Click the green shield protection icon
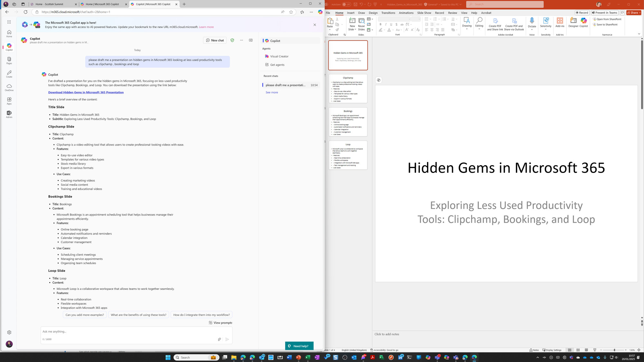 [232, 40]
